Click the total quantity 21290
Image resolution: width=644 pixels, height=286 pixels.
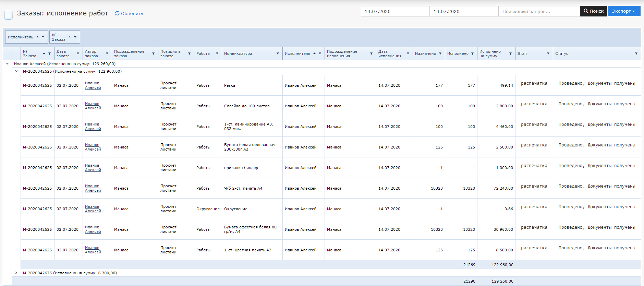pyautogui.click(x=469, y=281)
